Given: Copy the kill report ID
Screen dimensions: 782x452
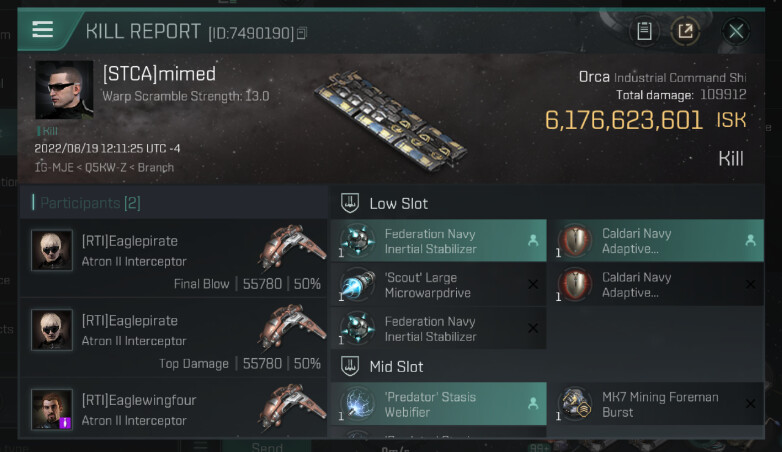Looking at the screenshot, I should [x=302, y=33].
